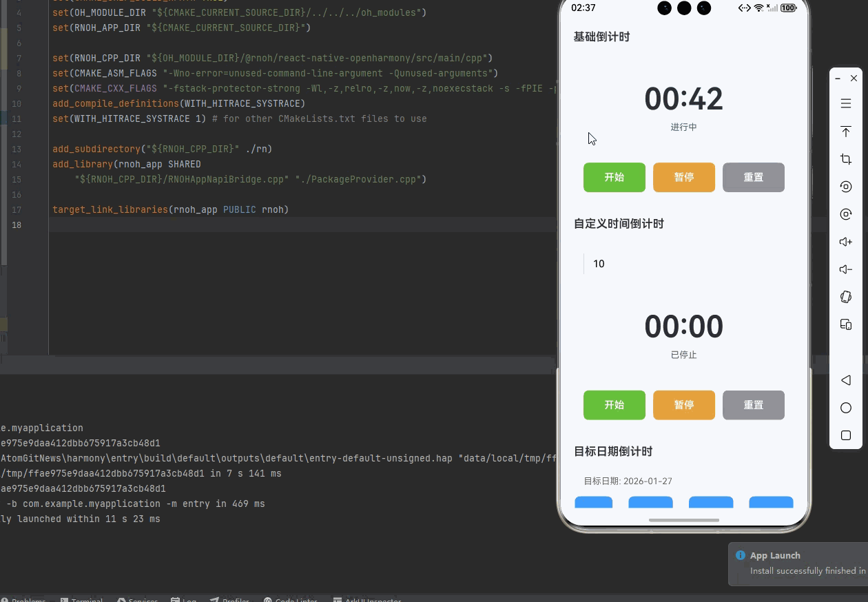Open the emulator toolbar hamburger menu
The width and height of the screenshot is (868, 602).
846,103
